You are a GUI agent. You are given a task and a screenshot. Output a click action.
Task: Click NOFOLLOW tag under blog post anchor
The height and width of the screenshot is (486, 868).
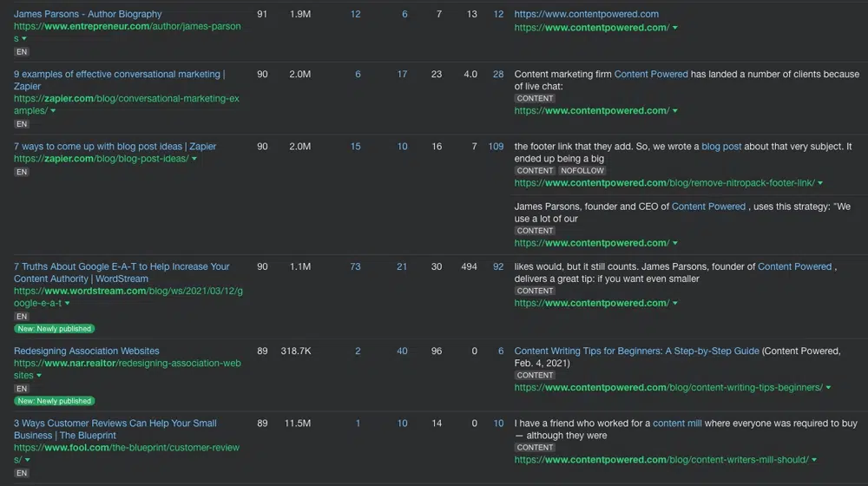[582, 170]
